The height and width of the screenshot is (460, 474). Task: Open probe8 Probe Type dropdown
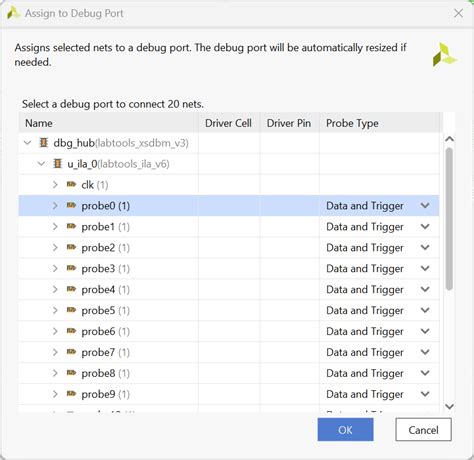tap(425, 373)
